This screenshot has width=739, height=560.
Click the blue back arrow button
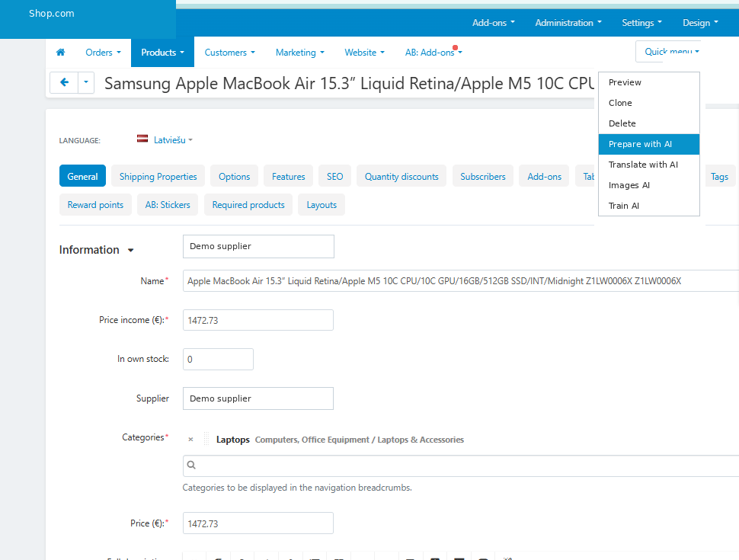[x=64, y=82]
